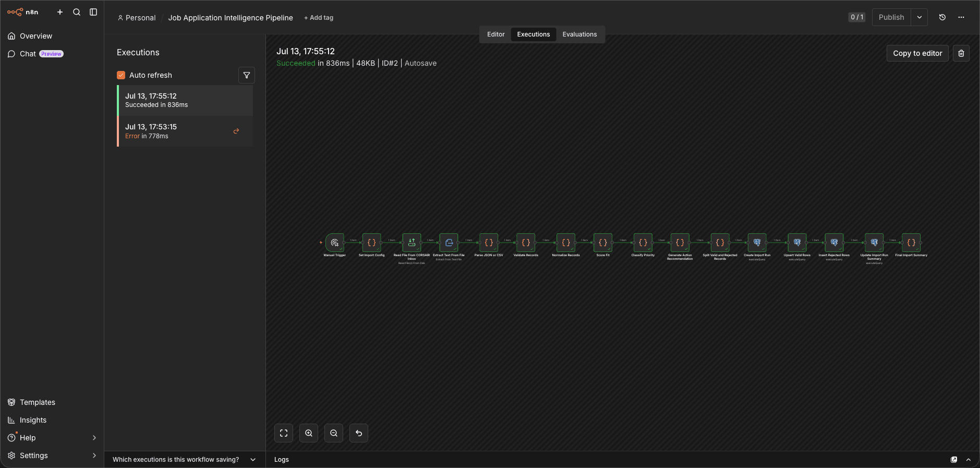Open the three-dot more options menu
The image size is (980, 468).
[x=961, y=17]
